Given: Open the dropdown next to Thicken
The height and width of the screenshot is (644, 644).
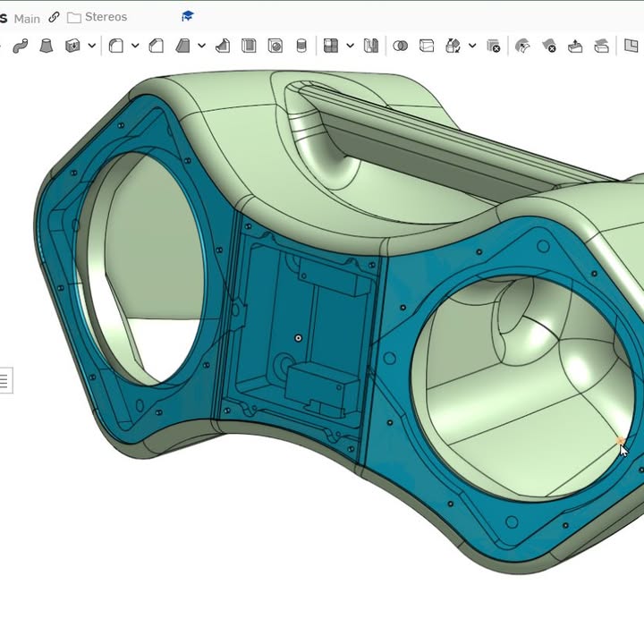Looking at the screenshot, I should point(92,46).
